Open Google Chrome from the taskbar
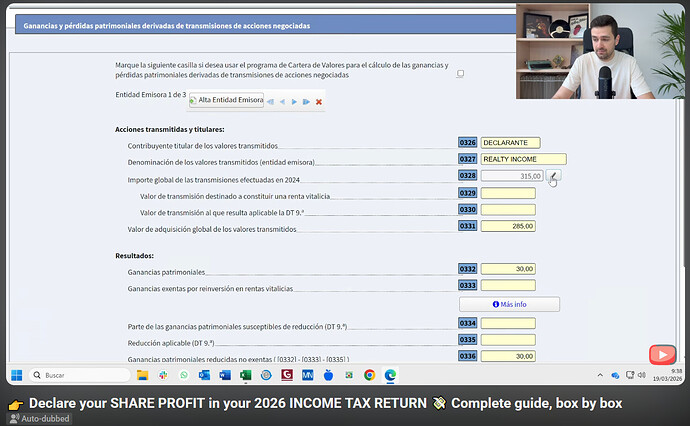690x426 pixels. (x=369, y=375)
